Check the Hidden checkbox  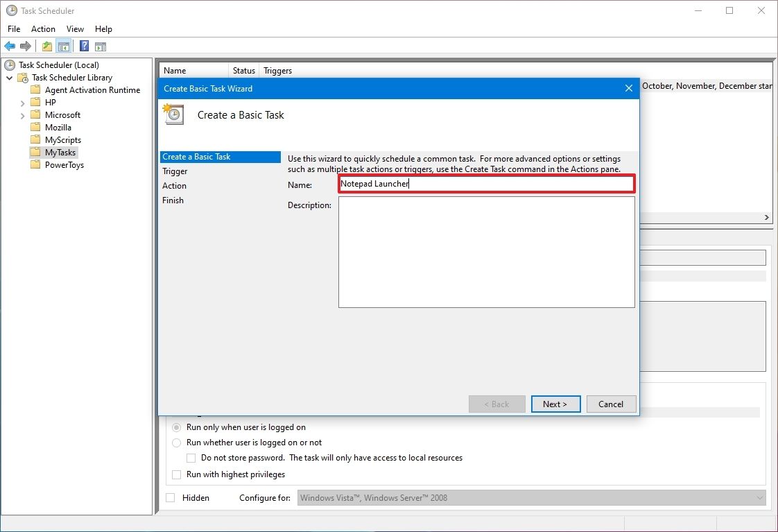[170, 497]
